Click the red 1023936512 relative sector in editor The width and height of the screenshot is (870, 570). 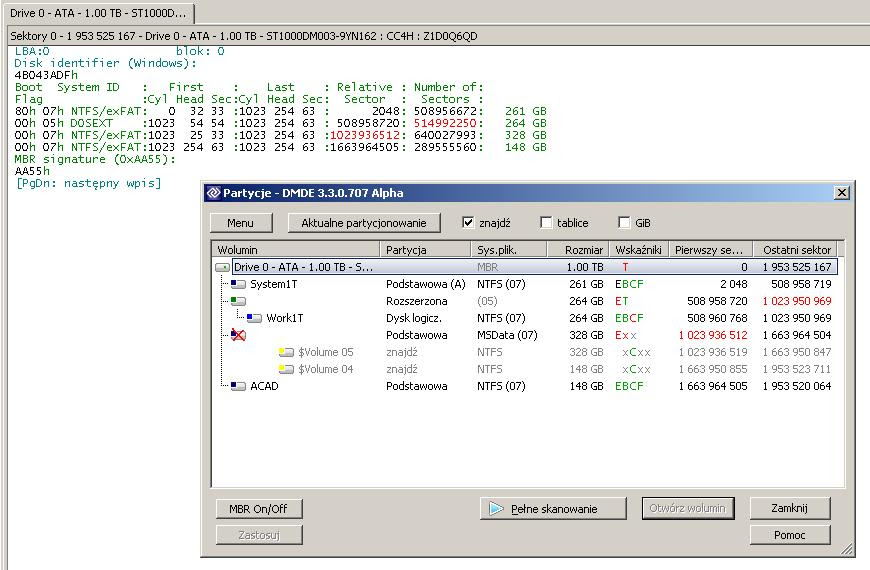pyautogui.click(x=365, y=135)
